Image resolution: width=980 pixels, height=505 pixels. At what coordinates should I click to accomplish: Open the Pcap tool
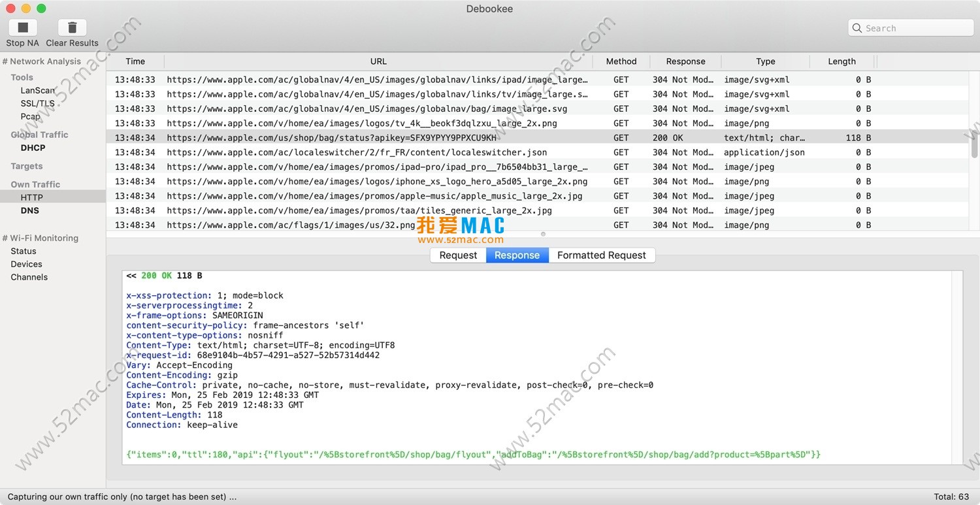click(30, 116)
